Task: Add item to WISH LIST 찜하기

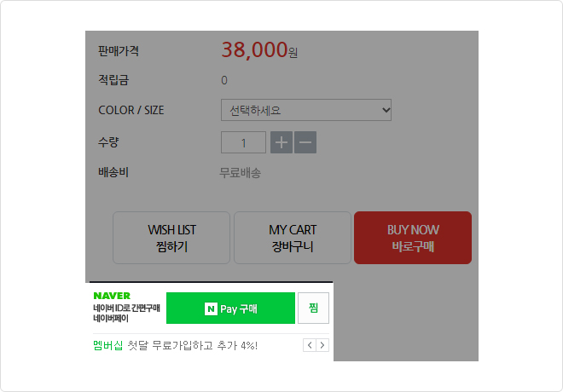Action: tap(171, 238)
